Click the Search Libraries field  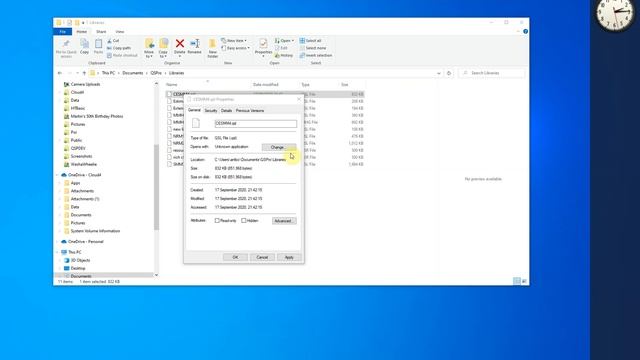coord(492,73)
